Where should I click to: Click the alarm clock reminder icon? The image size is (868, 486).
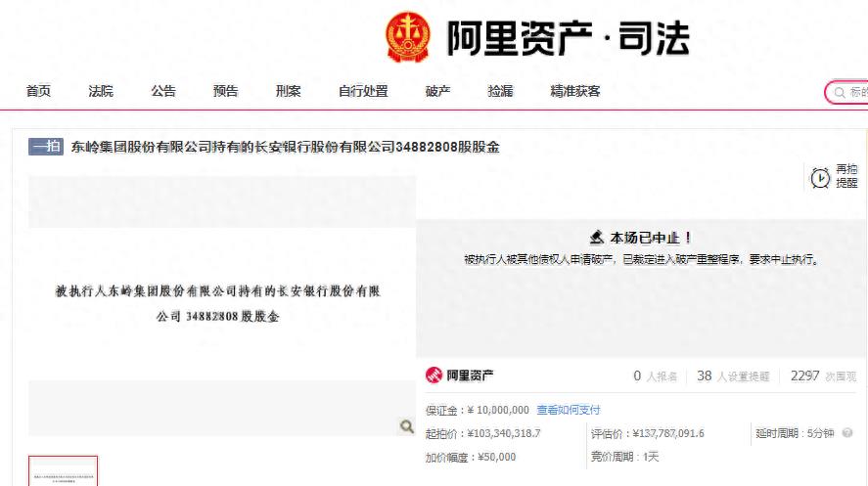click(820, 177)
